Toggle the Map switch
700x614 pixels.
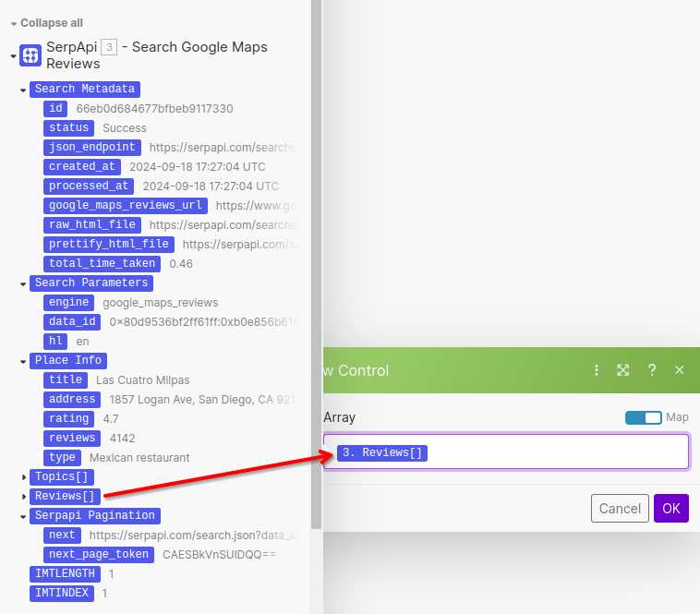[x=643, y=417]
